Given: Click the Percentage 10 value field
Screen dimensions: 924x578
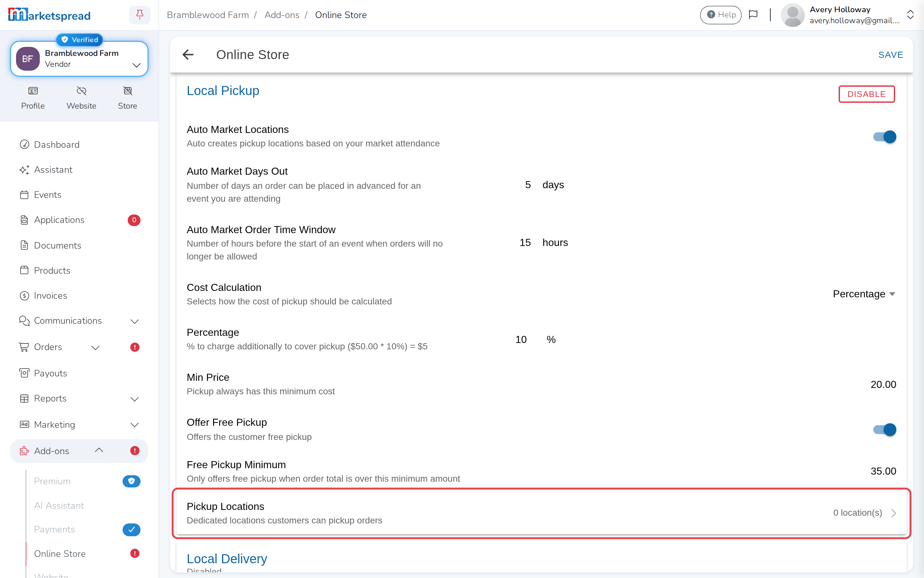Looking at the screenshot, I should tap(521, 339).
